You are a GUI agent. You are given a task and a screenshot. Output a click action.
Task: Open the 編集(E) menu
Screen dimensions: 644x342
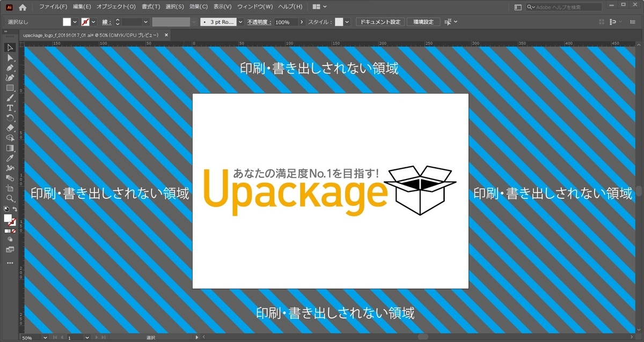tap(82, 7)
